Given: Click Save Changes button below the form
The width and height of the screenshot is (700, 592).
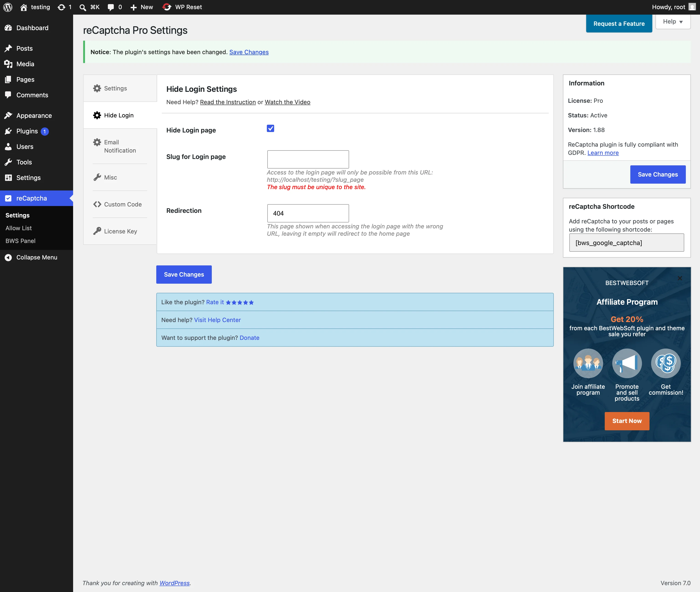Looking at the screenshot, I should (x=184, y=275).
